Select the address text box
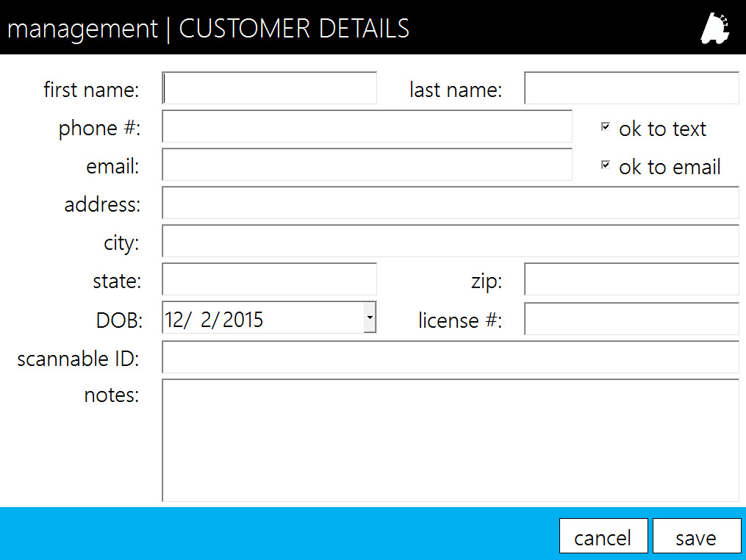The image size is (746, 560). tap(450, 203)
